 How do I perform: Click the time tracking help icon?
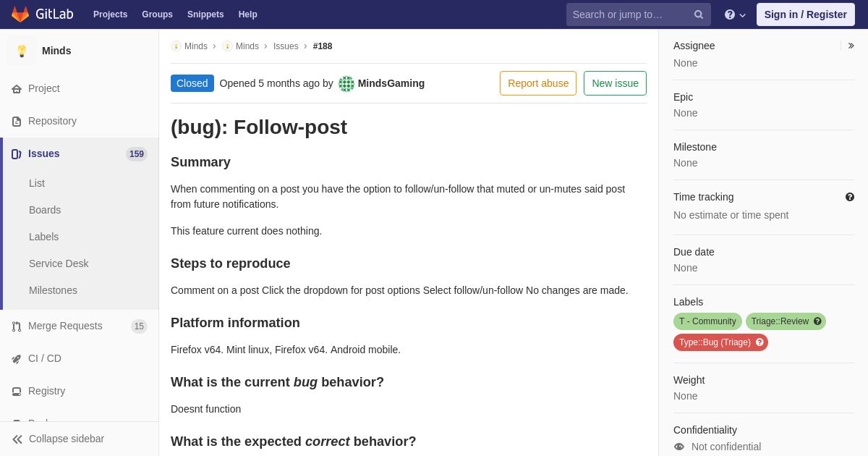[x=850, y=197]
